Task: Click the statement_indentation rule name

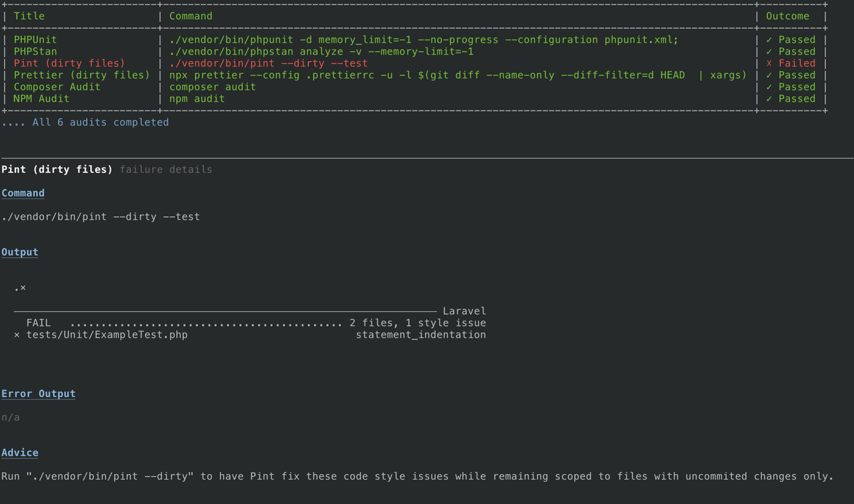Action: pos(420,335)
